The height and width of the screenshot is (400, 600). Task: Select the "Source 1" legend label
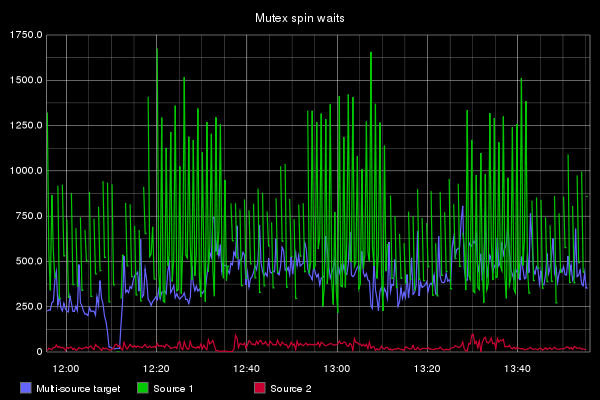[x=173, y=388]
